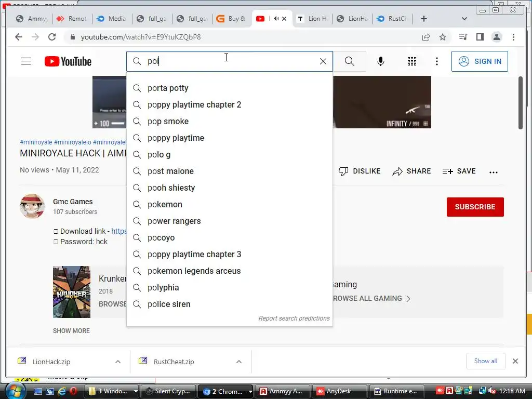Click the red SUBSCRIBE button
The height and width of the screenshot is (399, 532).
coord(475,207)
